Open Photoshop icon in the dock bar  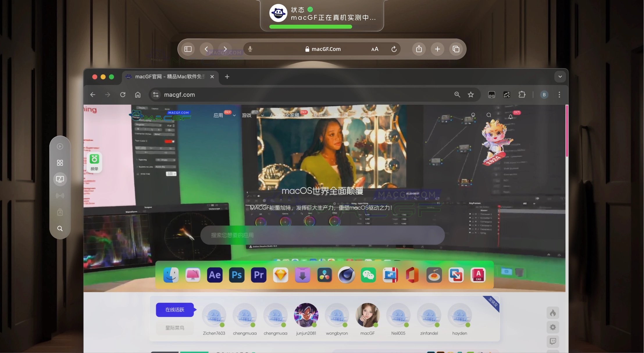tap(236, 274)
